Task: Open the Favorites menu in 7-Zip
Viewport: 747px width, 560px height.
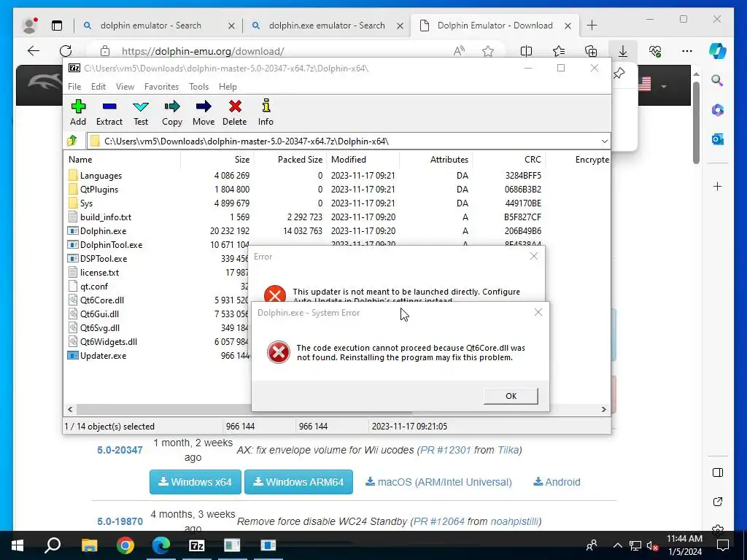Action: pyautogui.click(x=161, y=87)
